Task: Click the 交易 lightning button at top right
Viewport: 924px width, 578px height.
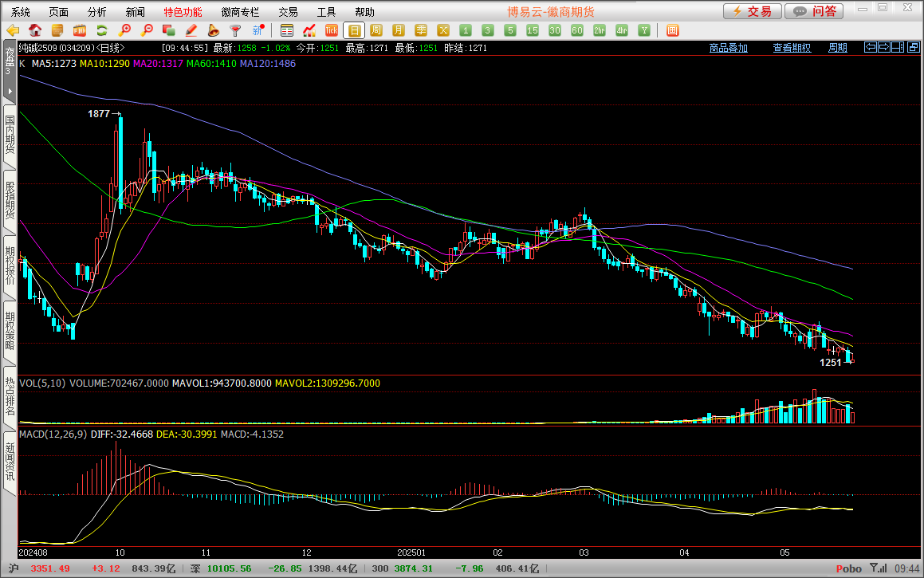Action: [753, 11]
